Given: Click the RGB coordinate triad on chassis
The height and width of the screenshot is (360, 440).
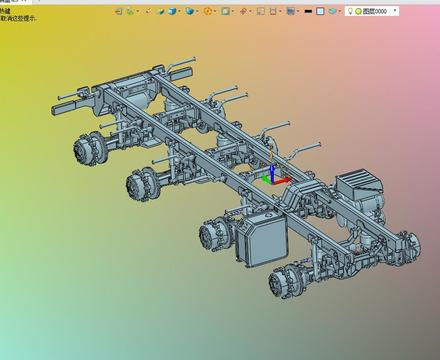Looking at the screenshot, I should tap(275, 175).
